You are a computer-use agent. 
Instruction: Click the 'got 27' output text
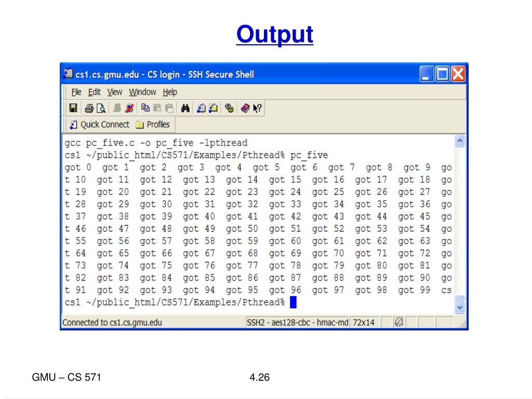click(414, 192)
